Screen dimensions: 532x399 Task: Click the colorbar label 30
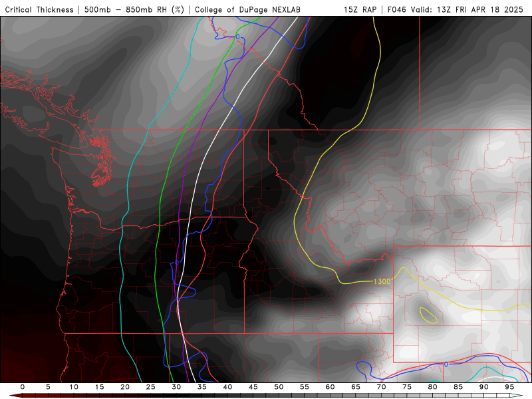pos(176,387)
